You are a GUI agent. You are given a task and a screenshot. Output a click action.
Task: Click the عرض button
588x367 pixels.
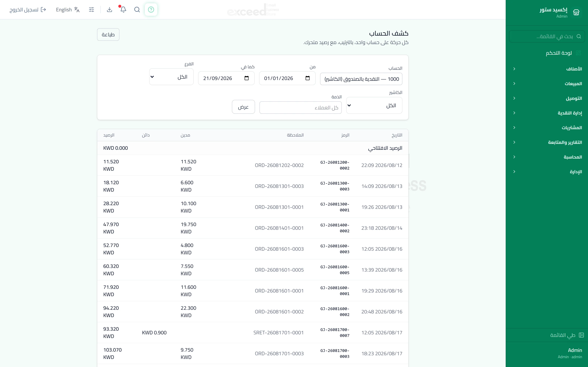coord(243,107)
